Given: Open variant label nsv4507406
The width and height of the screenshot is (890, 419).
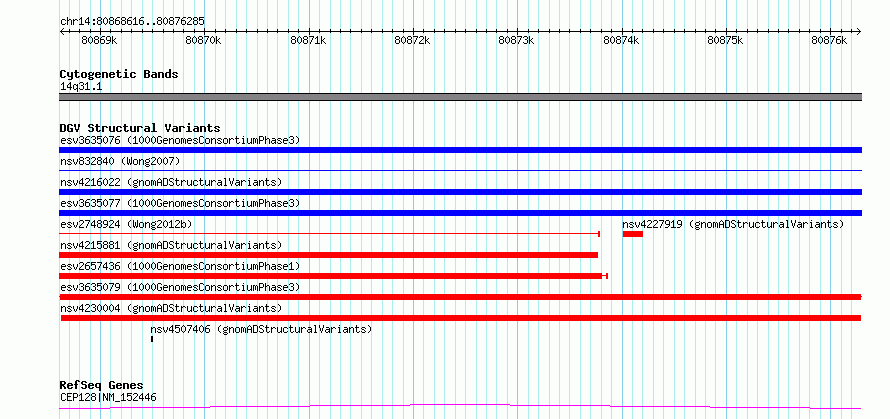Looking at the screenshot, I should coord(261,329).
